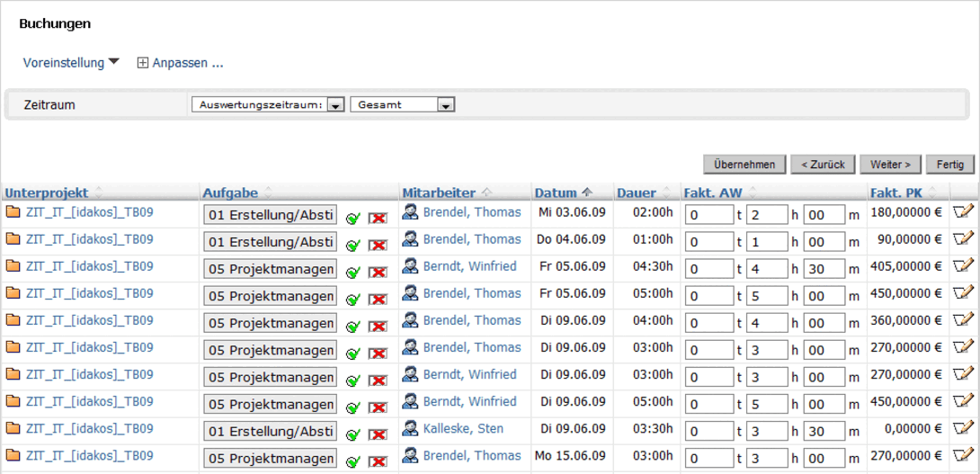Click green checkmark in the 03.06.09 row

[x=353, y=218]
